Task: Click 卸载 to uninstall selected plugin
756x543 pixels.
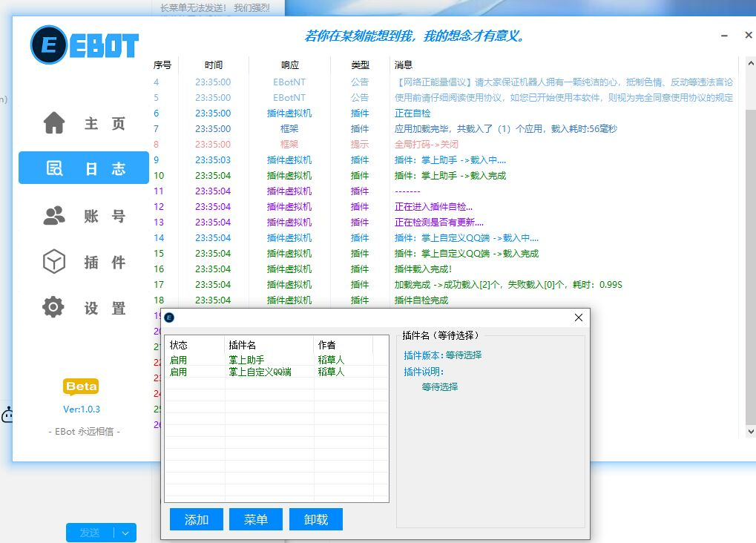Action: click(316, 519)
